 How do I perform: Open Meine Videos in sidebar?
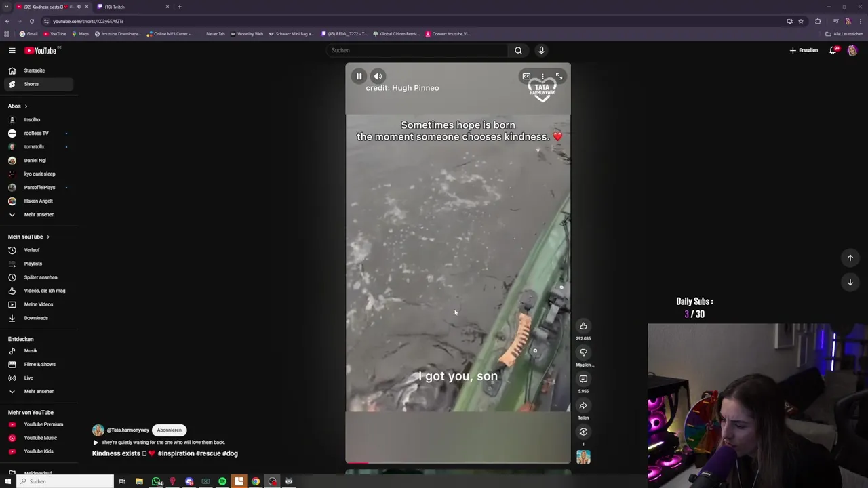pyautogui.click(x=37, y=304)
